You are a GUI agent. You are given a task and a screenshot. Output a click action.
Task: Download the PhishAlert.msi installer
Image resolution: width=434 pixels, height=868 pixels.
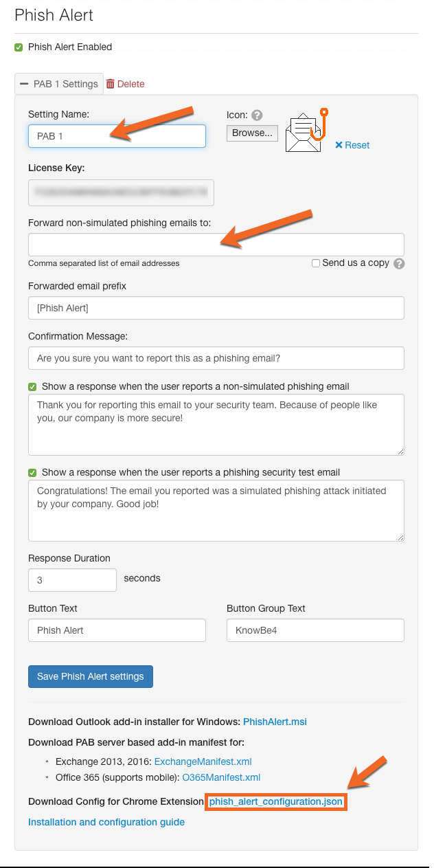275,722
